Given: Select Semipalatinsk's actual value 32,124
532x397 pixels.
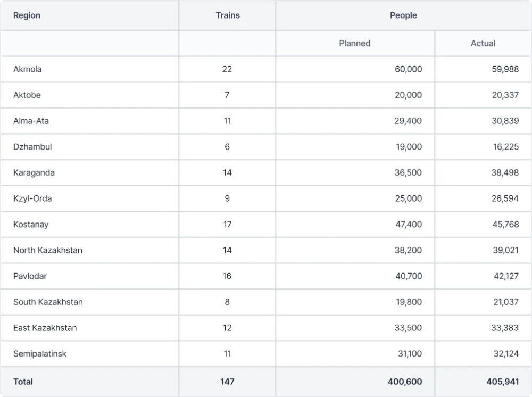Looking at the screenshot, I should (505, 353).
